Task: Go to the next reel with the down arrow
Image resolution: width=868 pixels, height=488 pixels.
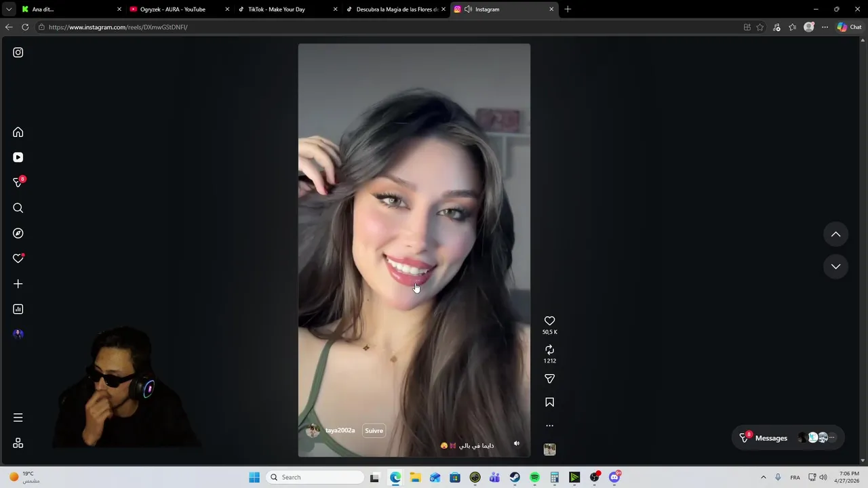Action: [835, 266]
